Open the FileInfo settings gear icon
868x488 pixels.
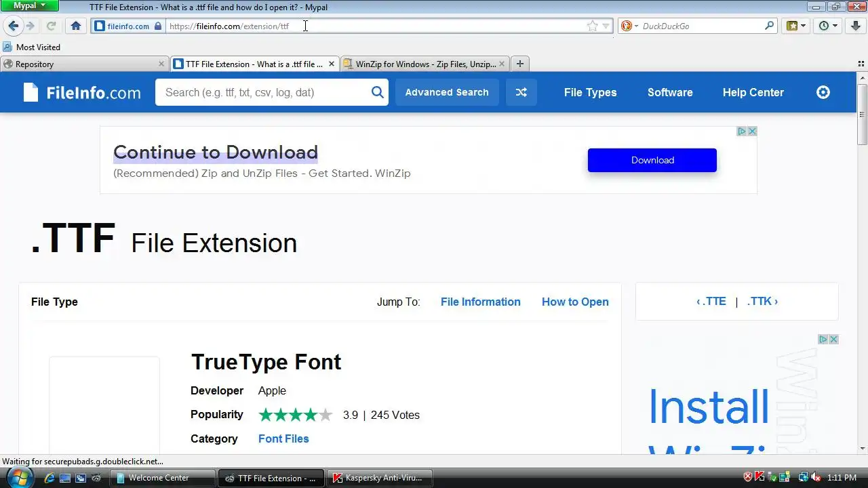(823, 92)
